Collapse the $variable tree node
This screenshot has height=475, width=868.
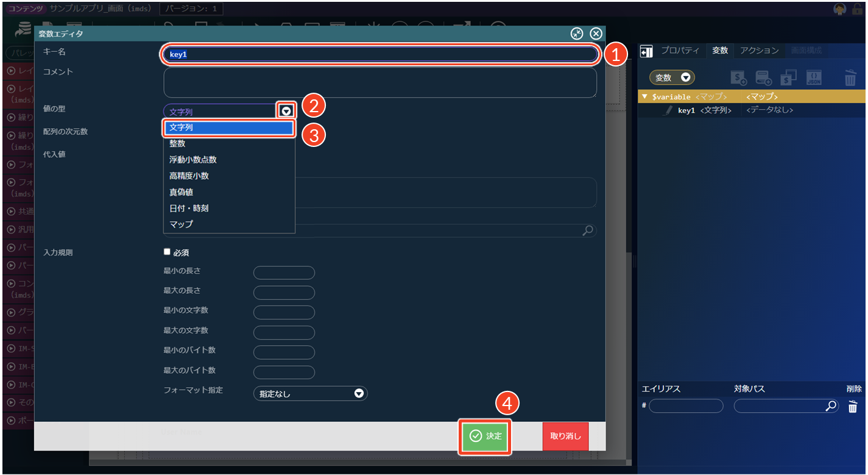coord(645,96)
